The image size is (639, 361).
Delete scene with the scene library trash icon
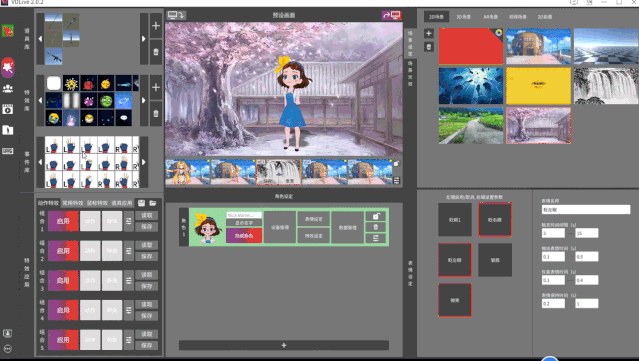coord(428,47)
